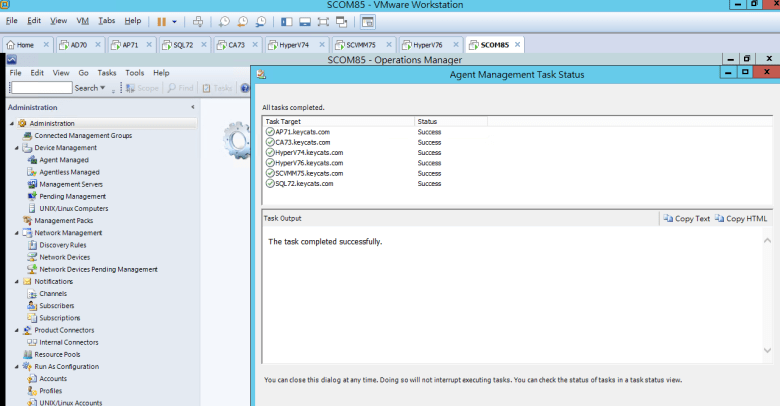Click into the Operations Manager search field

coord(40,88)
